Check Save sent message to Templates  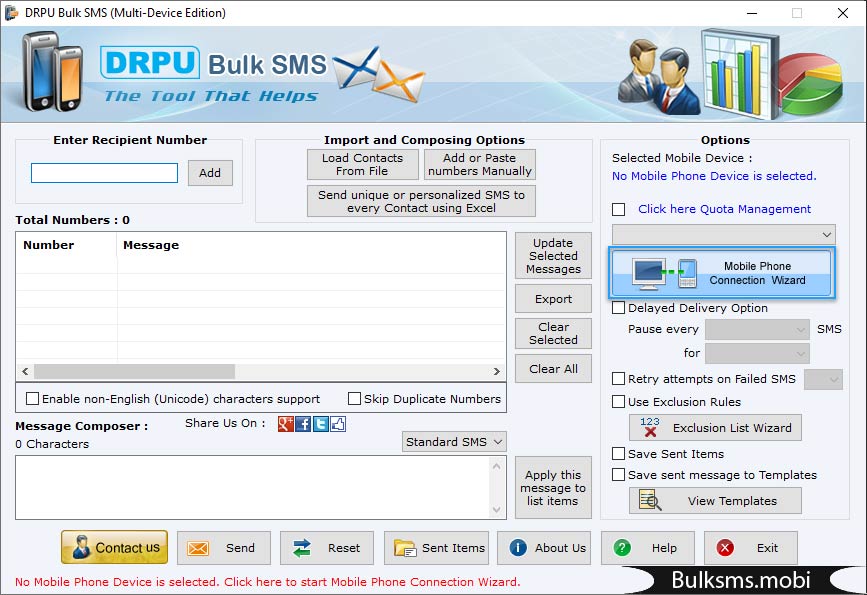[619, 475]
